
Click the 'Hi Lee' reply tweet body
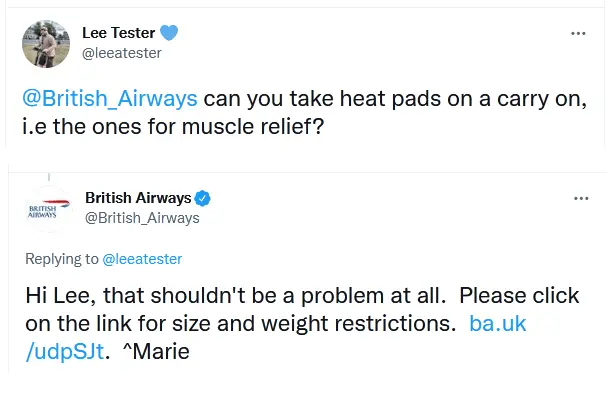click(x=302, y=323)
